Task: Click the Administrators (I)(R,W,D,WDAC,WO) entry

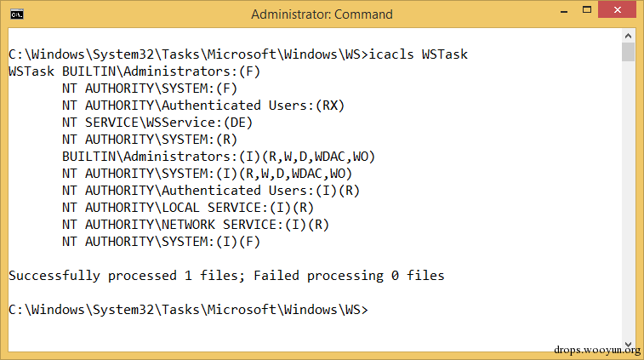Action: tap(219, 157)
